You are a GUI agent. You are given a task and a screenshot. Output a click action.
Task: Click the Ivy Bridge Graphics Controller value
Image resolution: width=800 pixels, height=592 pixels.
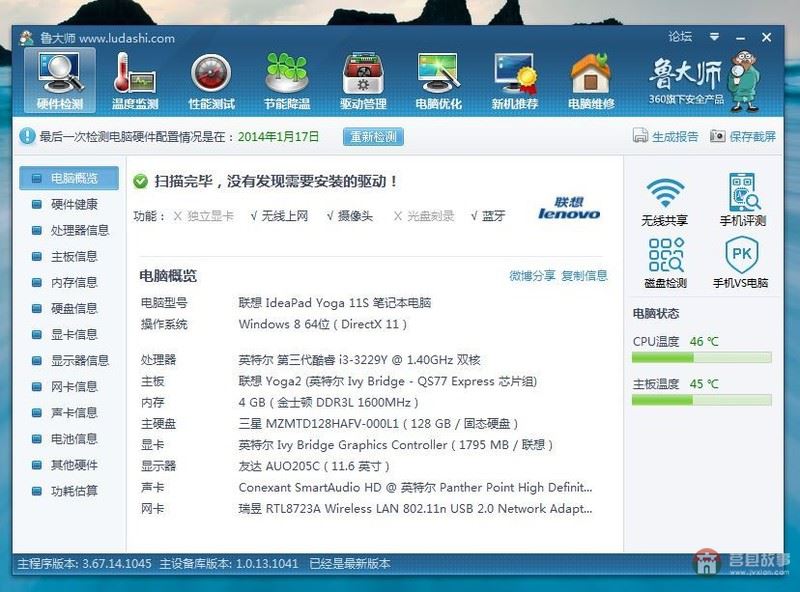coord(396,445)
